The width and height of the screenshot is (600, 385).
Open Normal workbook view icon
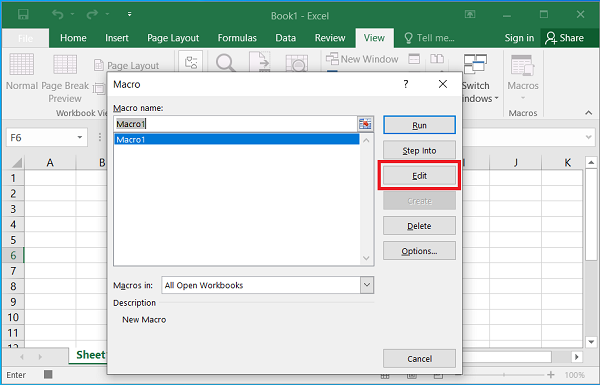tap(21, 64)
